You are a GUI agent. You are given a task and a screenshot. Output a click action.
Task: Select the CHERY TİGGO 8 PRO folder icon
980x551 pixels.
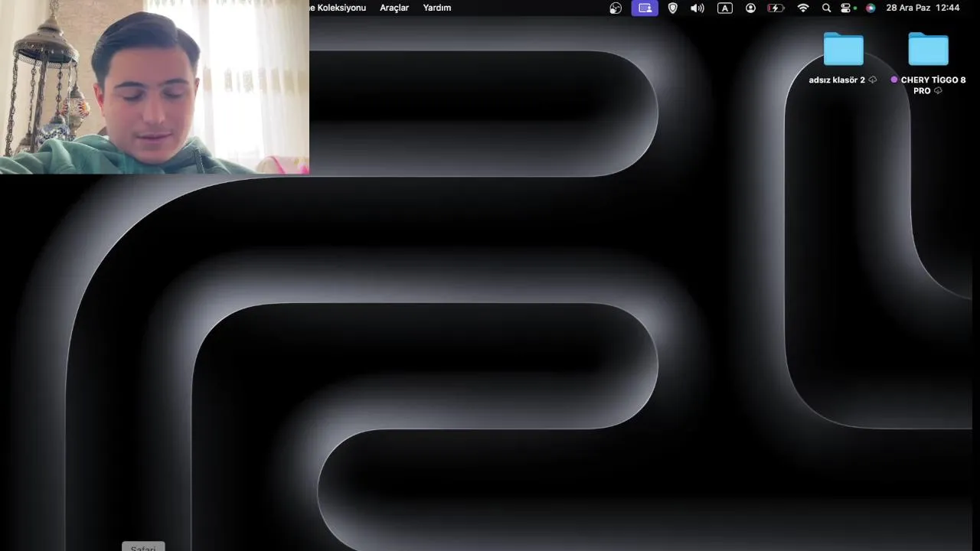tap(928, 50)
